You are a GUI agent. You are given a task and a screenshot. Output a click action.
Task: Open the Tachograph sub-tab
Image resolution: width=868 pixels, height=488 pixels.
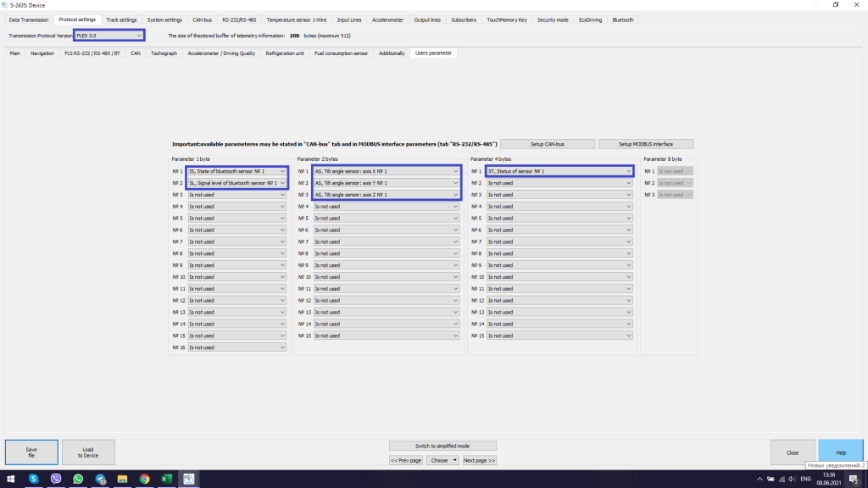coord(164,53)
